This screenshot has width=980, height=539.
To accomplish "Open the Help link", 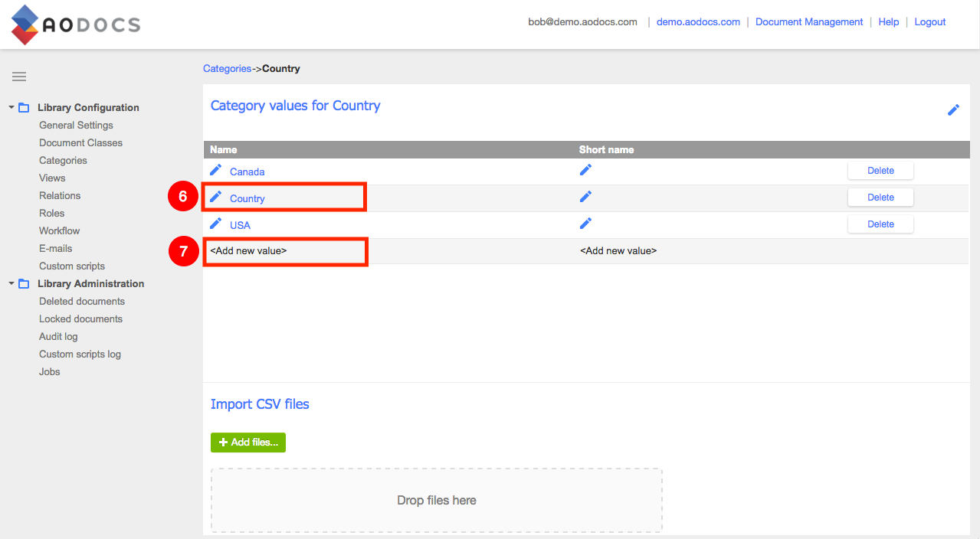I will 889,22.
